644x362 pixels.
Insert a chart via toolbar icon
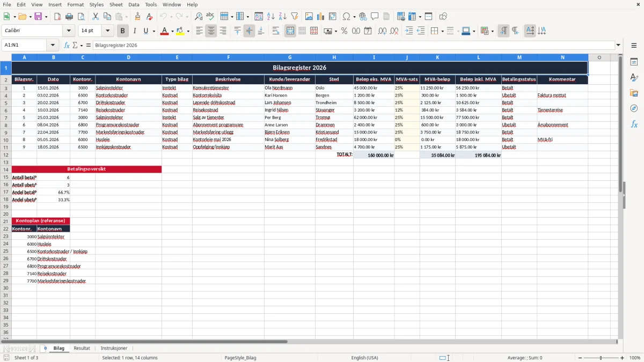(x=320, y=17)
